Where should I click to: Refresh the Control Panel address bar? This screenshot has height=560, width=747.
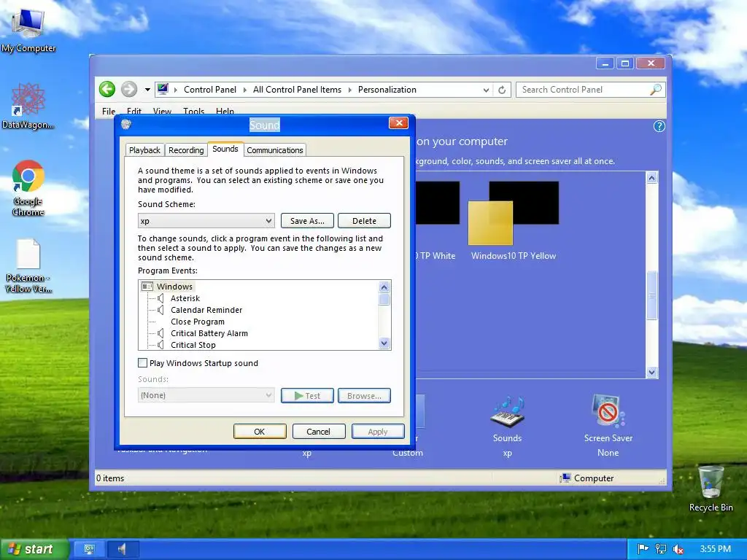point(502,90)
